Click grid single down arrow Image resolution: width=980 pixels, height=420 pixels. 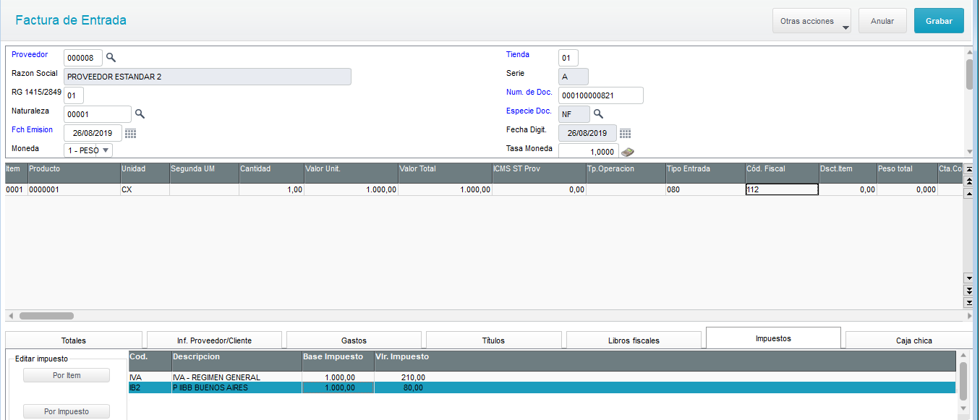969,278
